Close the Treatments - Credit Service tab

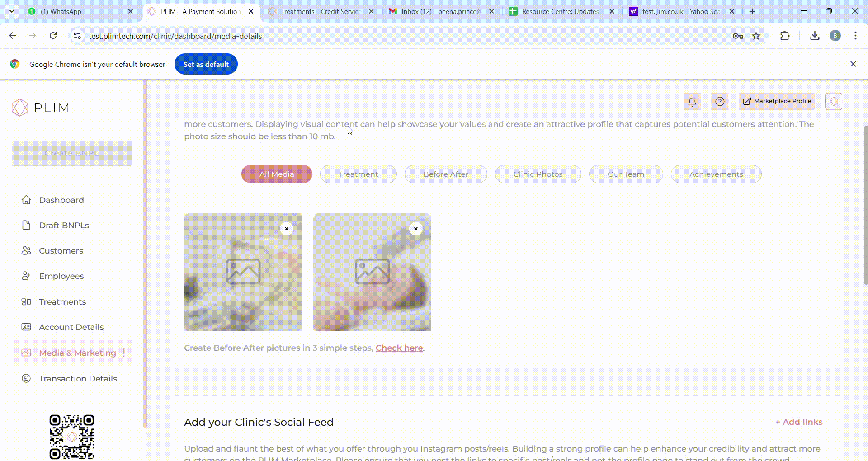pyautogui.click(x=371, y=11)
